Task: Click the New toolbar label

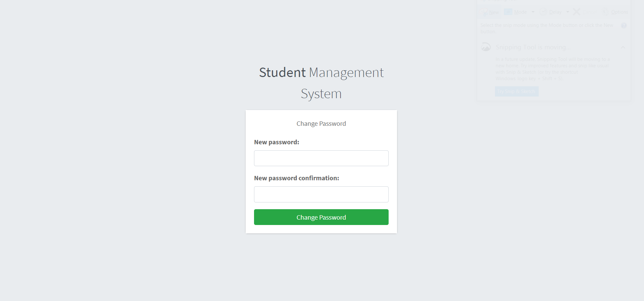Action: [494, 12]
